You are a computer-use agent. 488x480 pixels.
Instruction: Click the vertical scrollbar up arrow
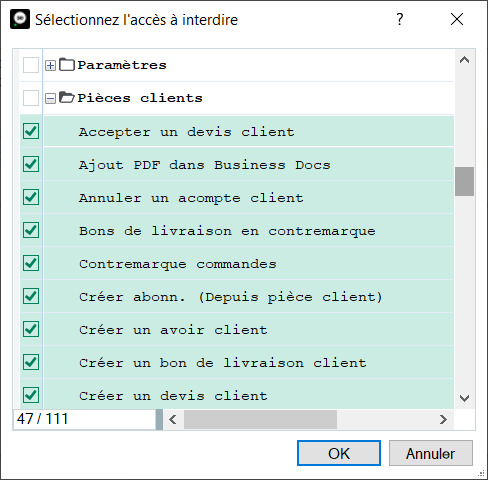point(464,60)
